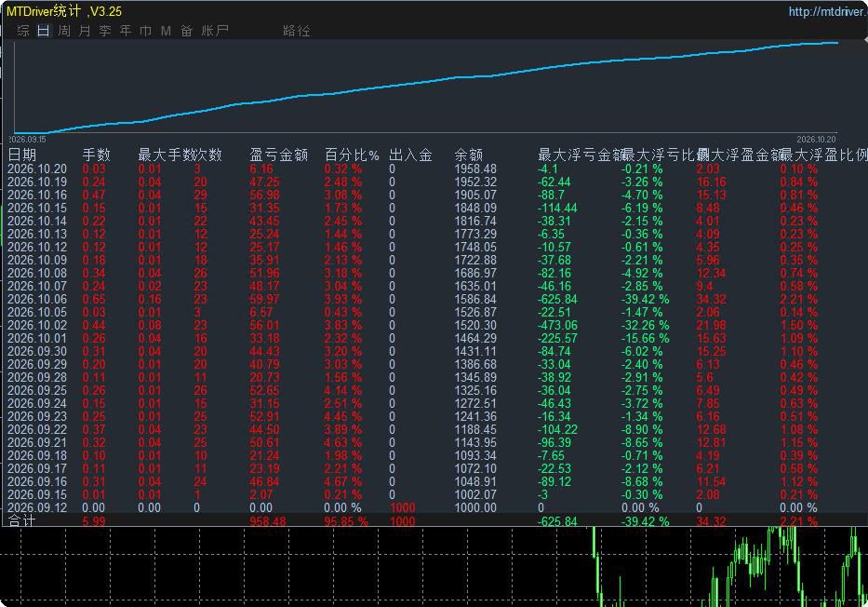Click max floating profit 34.32 on 2026.10.06
The height and width of the screenshot is (607, 868).
[712, 299]
